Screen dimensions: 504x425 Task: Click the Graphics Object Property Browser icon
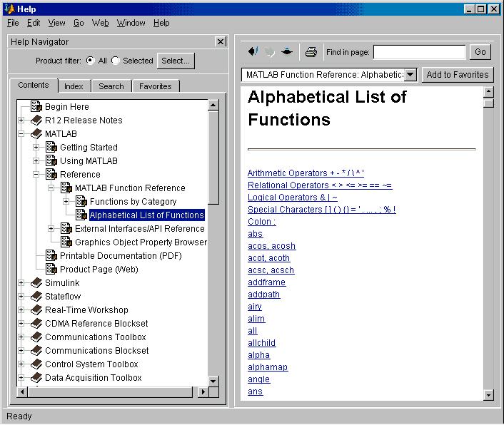(66, 242)
